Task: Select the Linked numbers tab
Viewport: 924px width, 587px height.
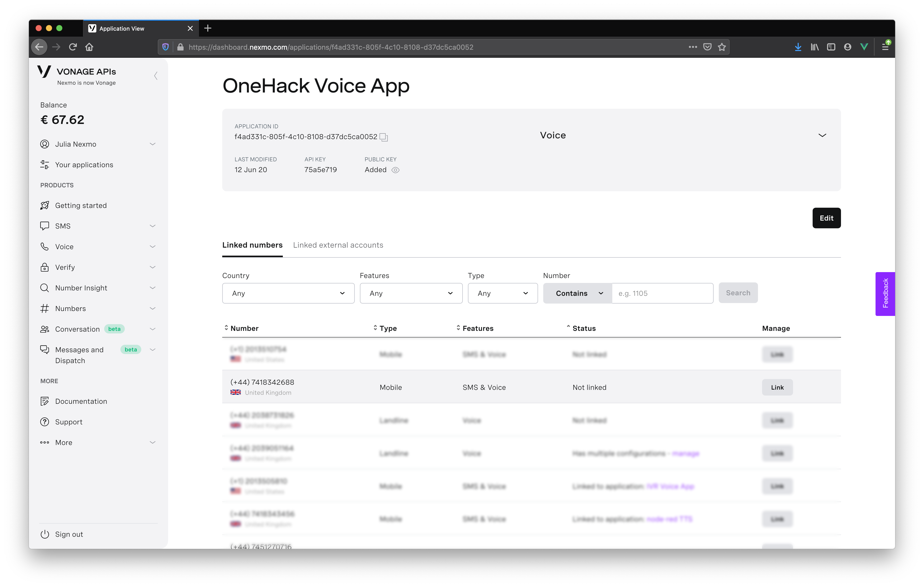Action: point(252,245)
